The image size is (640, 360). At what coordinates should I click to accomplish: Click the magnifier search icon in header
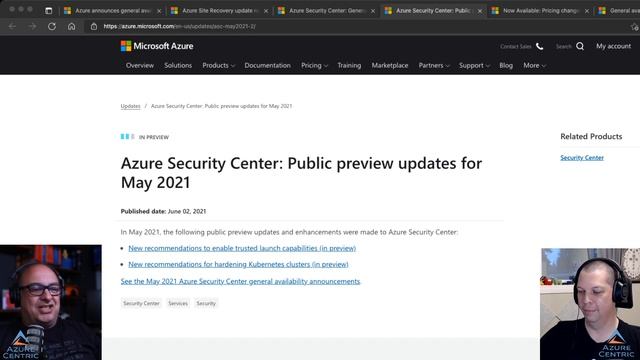coord(580,46)
